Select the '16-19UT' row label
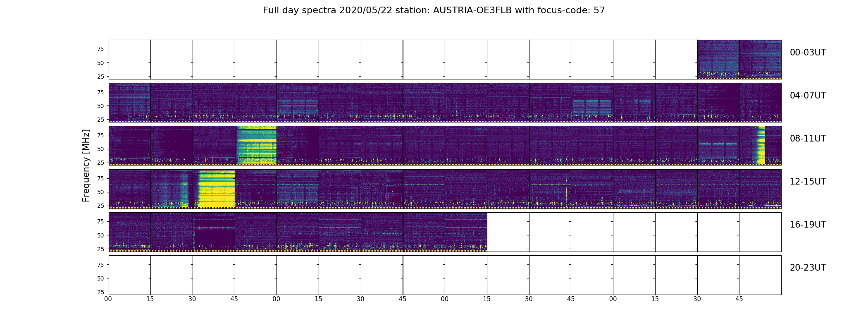Viewport: 868px width, 331px height. click(808, 225)
